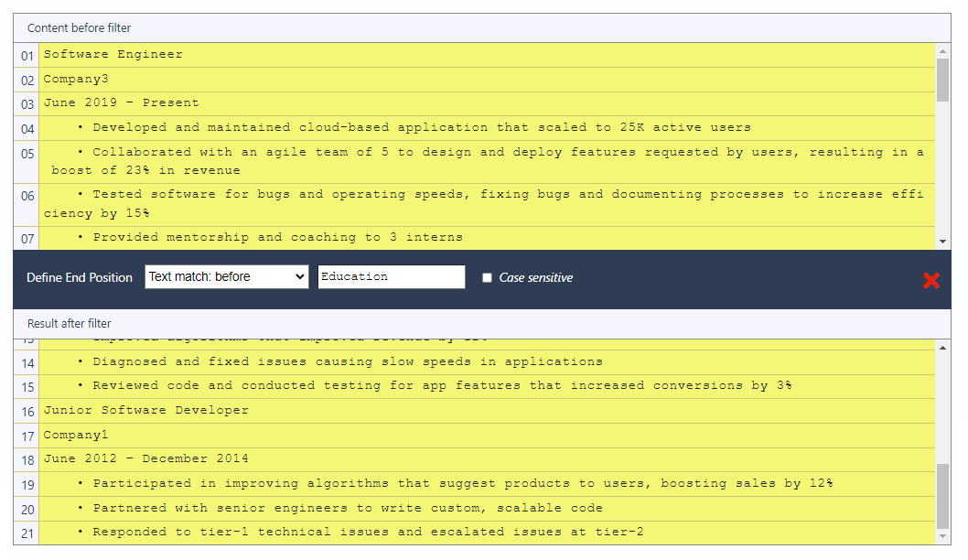
Task: Click the Education text input field
Action: (x=391, y=277)
